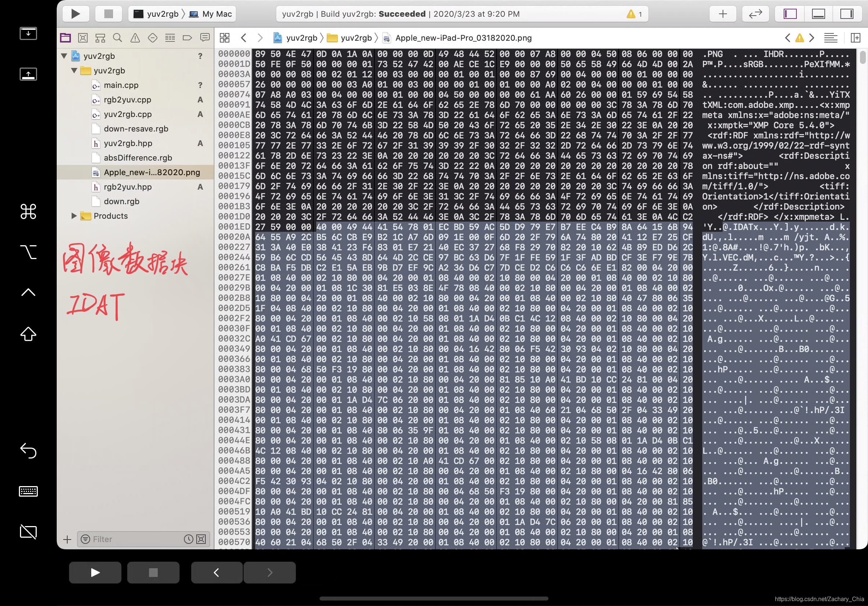Click the Stop button in Xcode toolbar
The width and height of the screenshot is (868, 606).
(x=108, y=14)
